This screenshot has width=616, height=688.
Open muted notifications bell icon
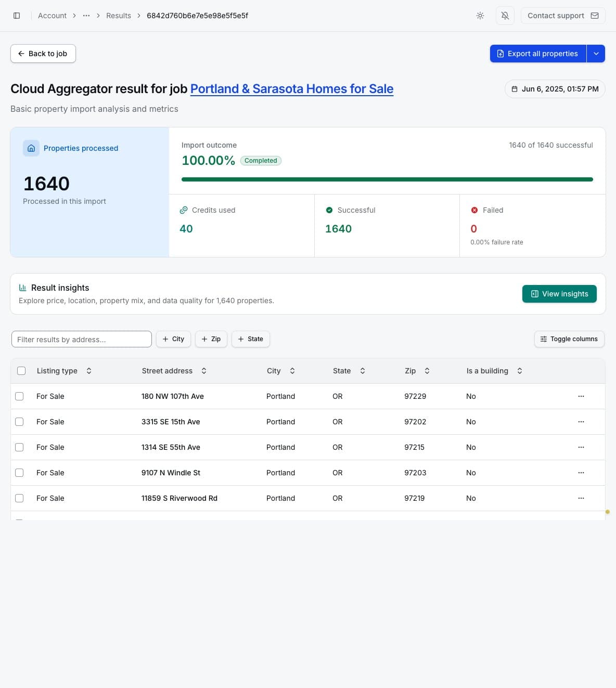tap(505, 16)
